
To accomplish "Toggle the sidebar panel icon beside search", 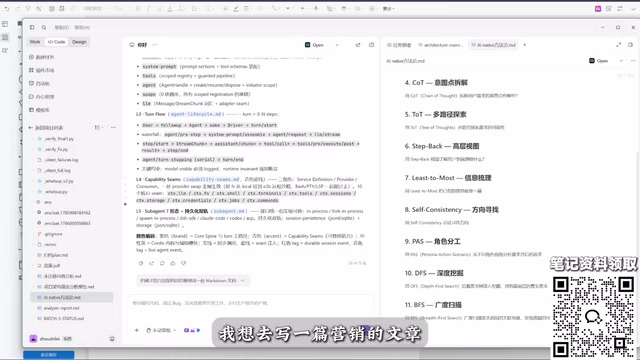I will [x=32, y=27].
